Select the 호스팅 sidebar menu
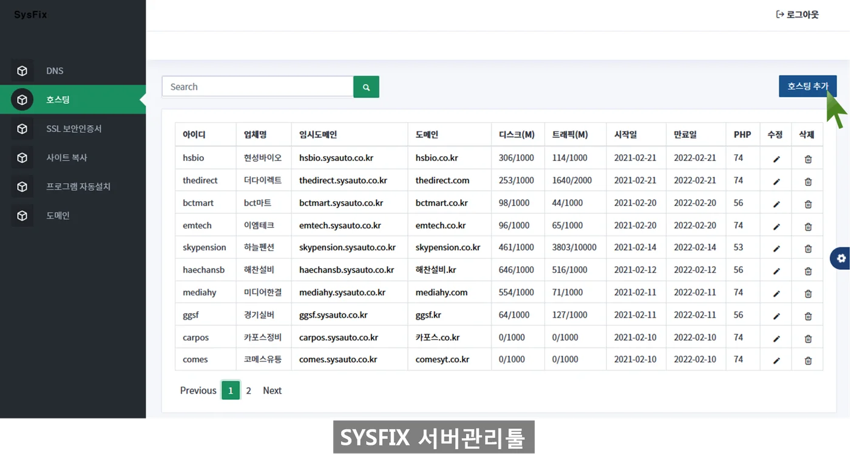 [73, 100]
